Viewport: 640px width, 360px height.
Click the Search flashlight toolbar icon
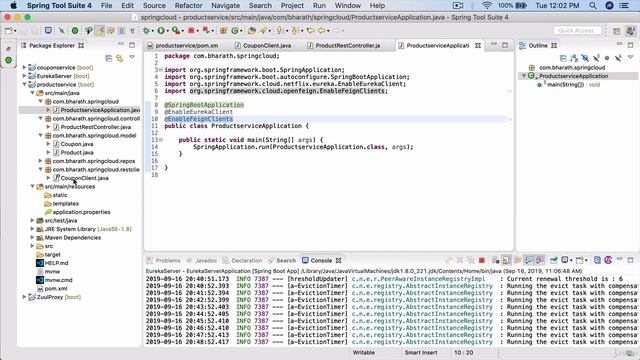point(263,31)
